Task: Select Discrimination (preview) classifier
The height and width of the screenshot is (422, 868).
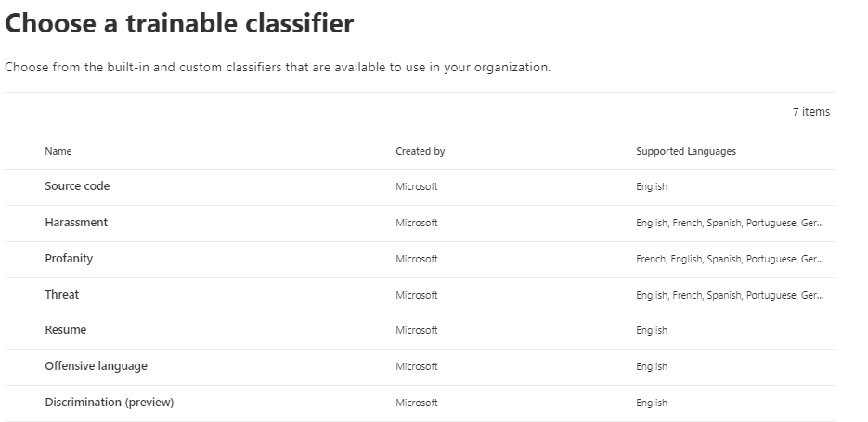Action: 110,403
